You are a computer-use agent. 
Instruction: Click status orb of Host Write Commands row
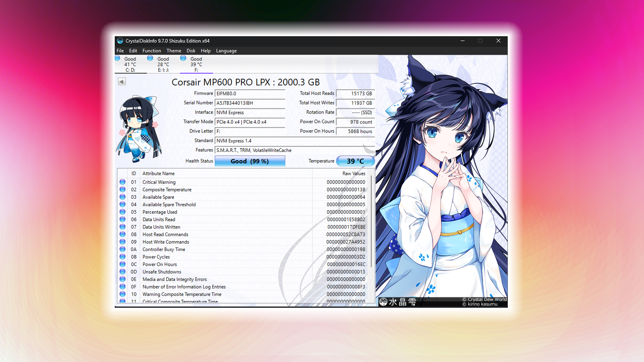(x=123, y=242)
